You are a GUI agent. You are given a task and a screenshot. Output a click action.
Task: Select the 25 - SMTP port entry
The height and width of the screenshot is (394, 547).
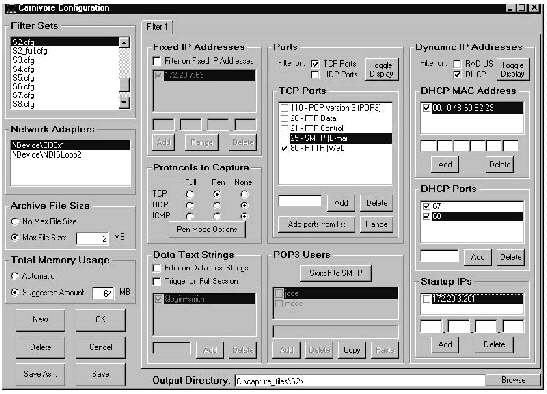pos(340,138)
